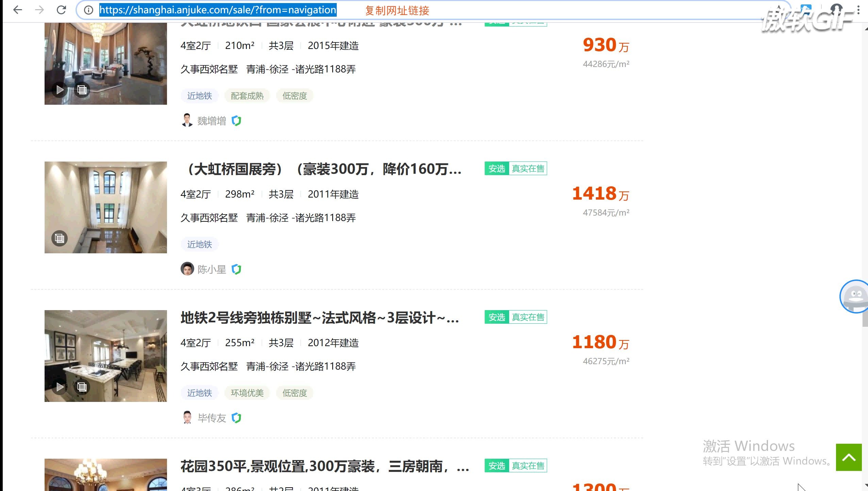868x491 pixels.
Task: Click 255m² area text
Action: pyautogui.click(x=240, y=343)
